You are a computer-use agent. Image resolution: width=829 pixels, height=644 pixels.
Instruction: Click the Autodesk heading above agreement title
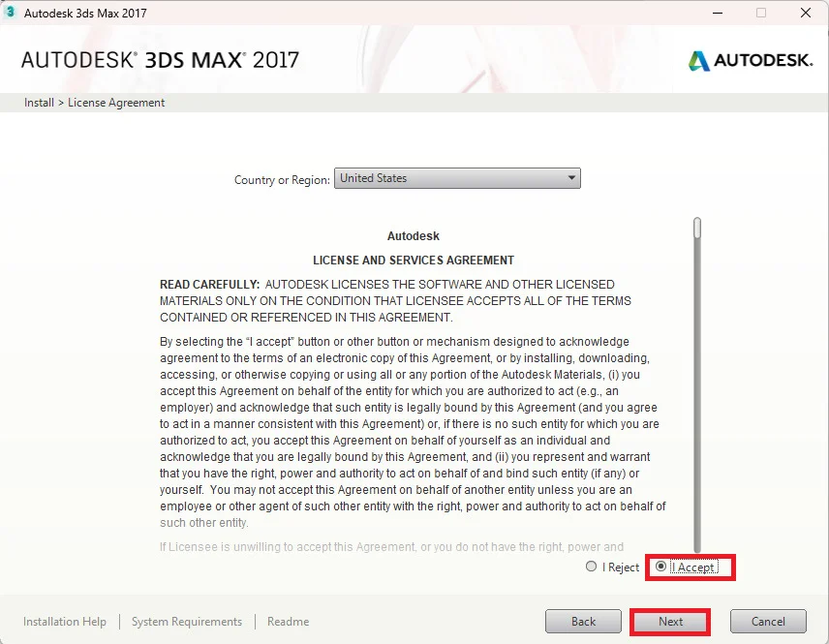(x=413, y=236)
